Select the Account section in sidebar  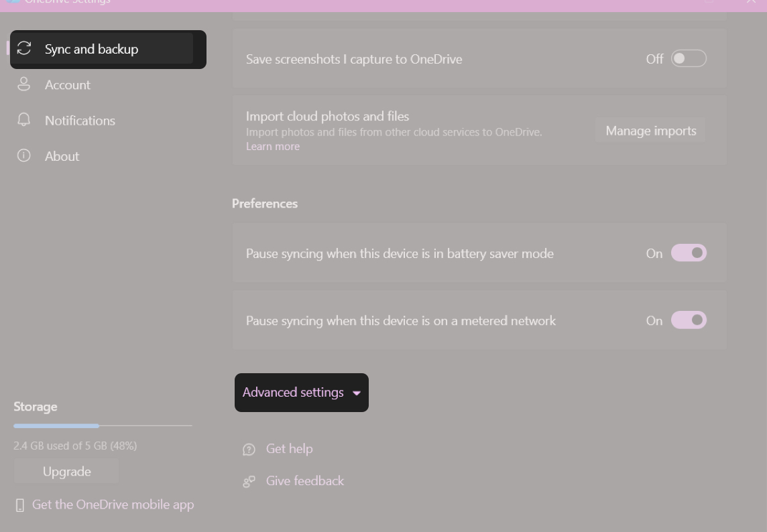67,84
